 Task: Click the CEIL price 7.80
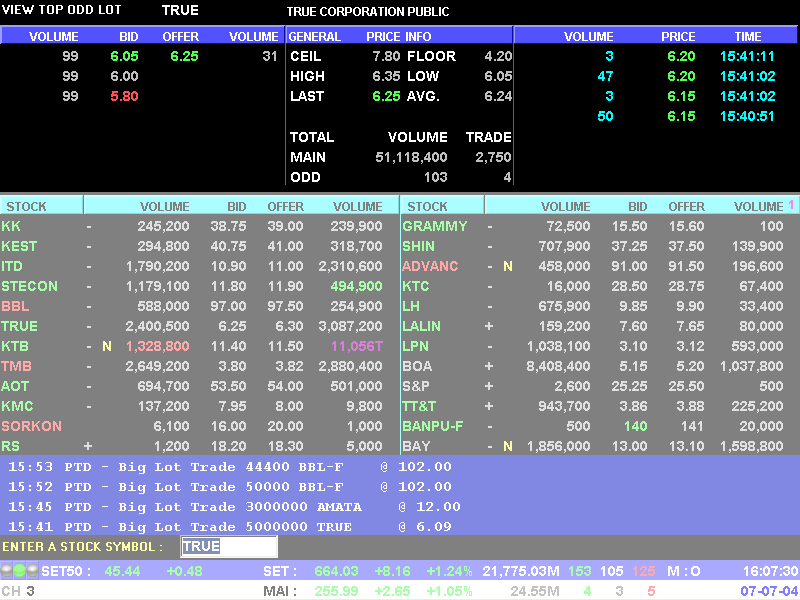(x=386, y=56)
